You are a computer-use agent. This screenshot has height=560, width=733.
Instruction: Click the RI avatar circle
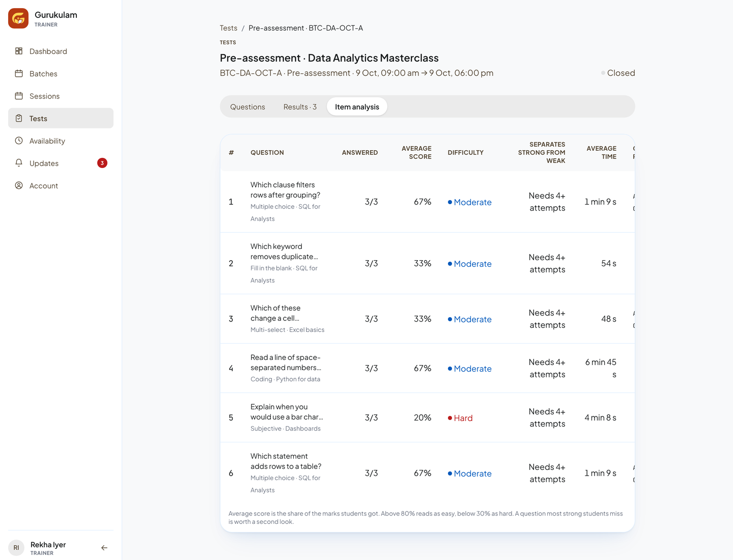16,548
